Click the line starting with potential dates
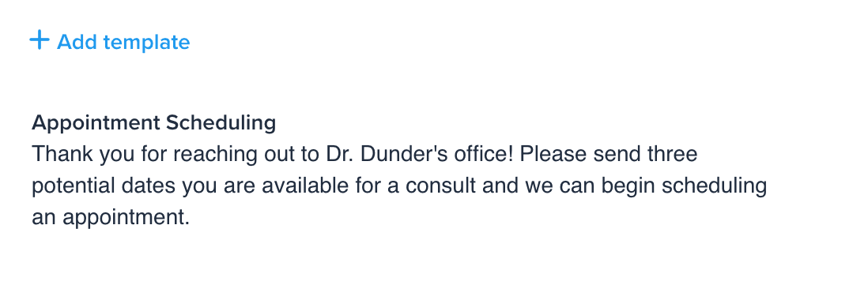The width and height of the screenshot is (868, 300). pyautogui.click(x=399, y=186)
